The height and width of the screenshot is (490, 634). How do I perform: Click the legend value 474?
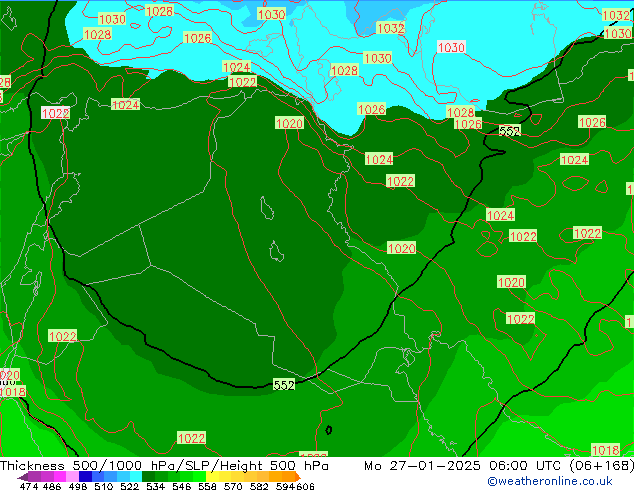pos(29,486)
